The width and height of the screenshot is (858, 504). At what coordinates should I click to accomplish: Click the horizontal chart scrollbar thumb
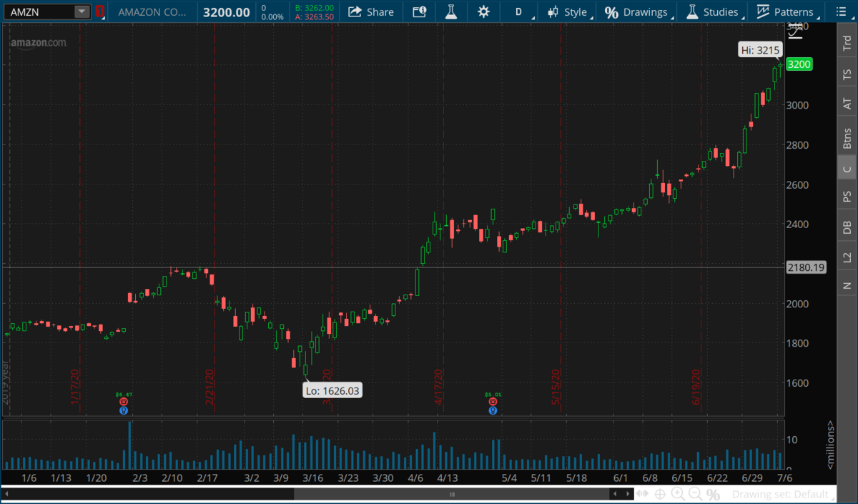452,494
